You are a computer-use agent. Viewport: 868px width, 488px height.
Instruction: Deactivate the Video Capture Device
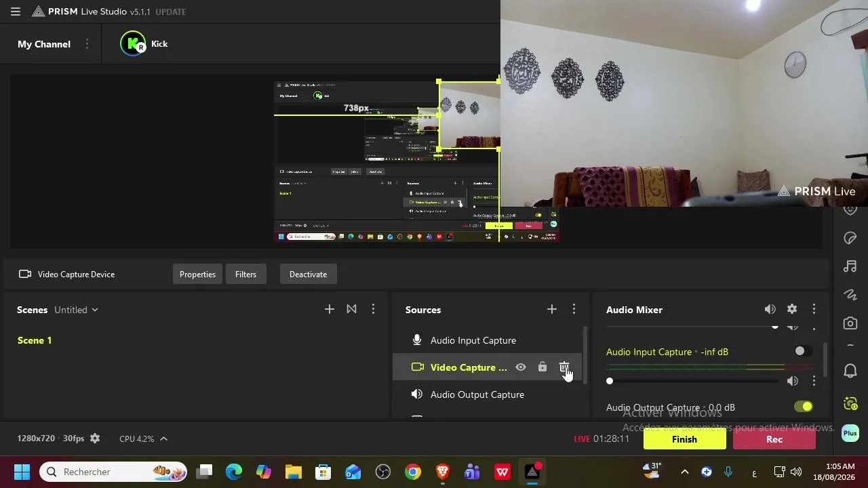click(308, 274)
